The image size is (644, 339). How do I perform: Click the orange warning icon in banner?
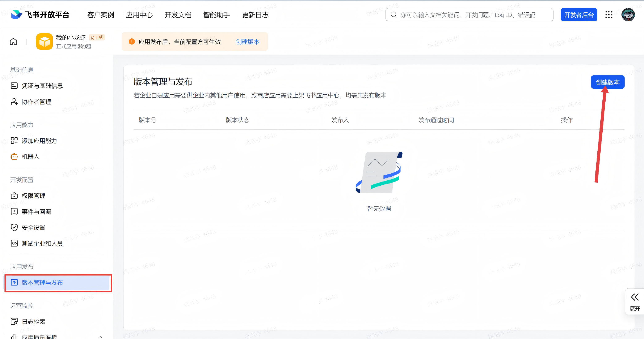click(x=132, y=42)
